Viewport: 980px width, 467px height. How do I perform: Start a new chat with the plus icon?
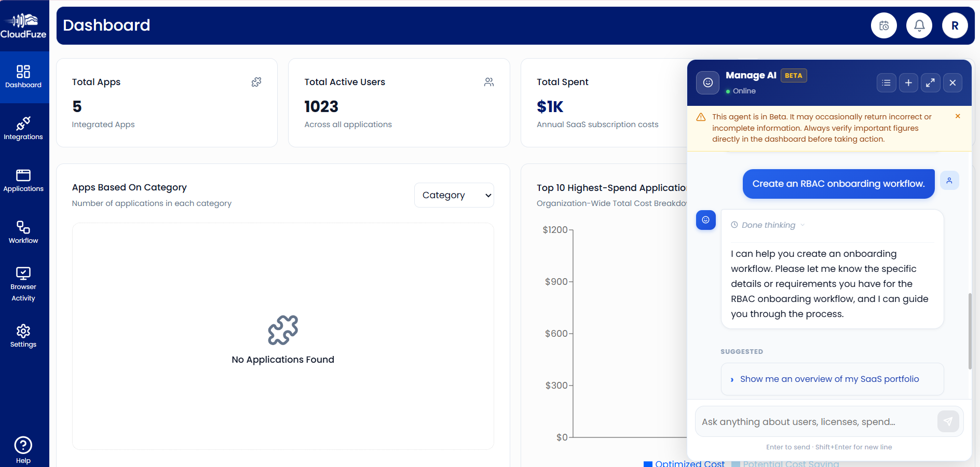click(x=908, y=83)
